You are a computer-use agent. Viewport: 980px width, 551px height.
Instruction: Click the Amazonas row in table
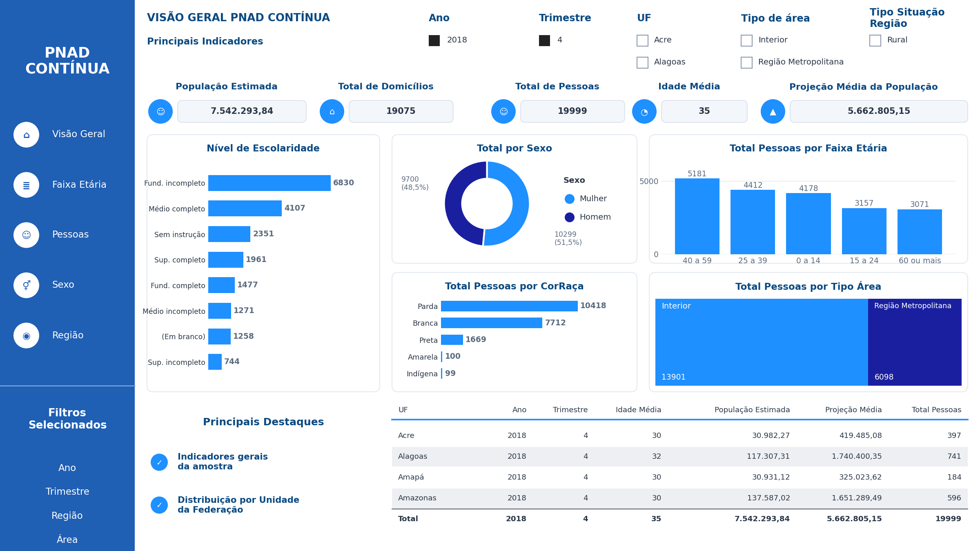680,498
